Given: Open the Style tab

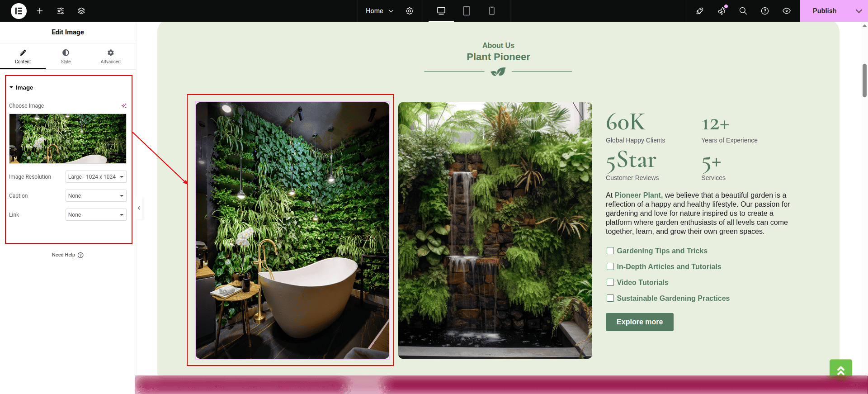Looking at the screenshot, I should click(x=66, y=57).
